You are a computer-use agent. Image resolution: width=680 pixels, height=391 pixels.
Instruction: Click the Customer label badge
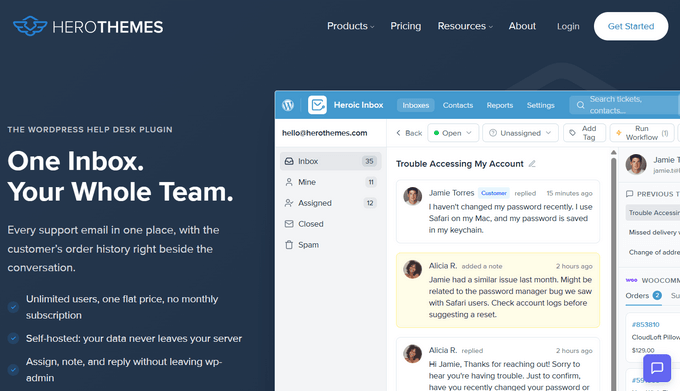point(494,193)
